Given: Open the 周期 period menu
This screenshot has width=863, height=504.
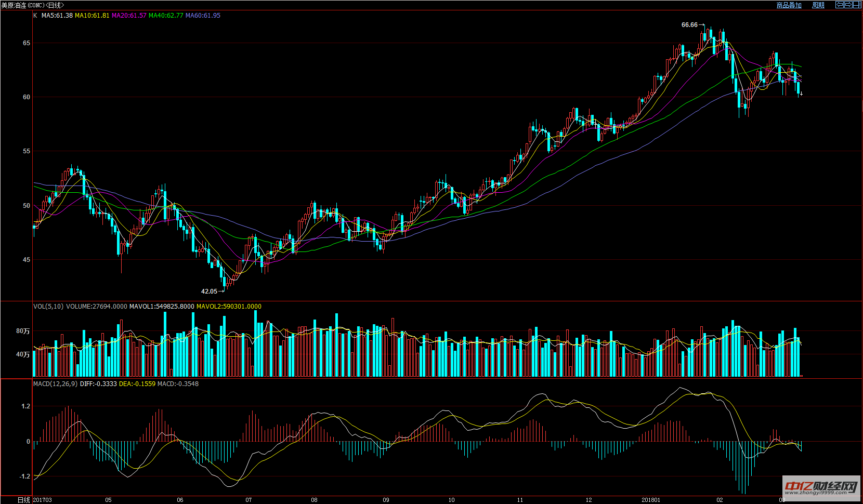Looking at the screenshot, I should (x=818, y=5).
